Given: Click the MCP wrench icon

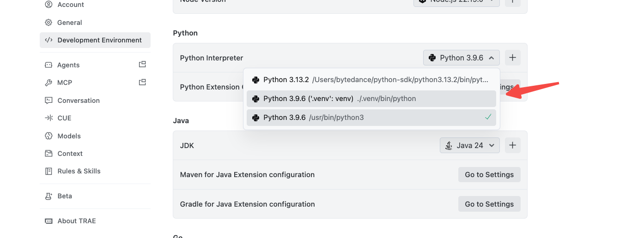Looking at the screenshot, I should coord(49,83).
